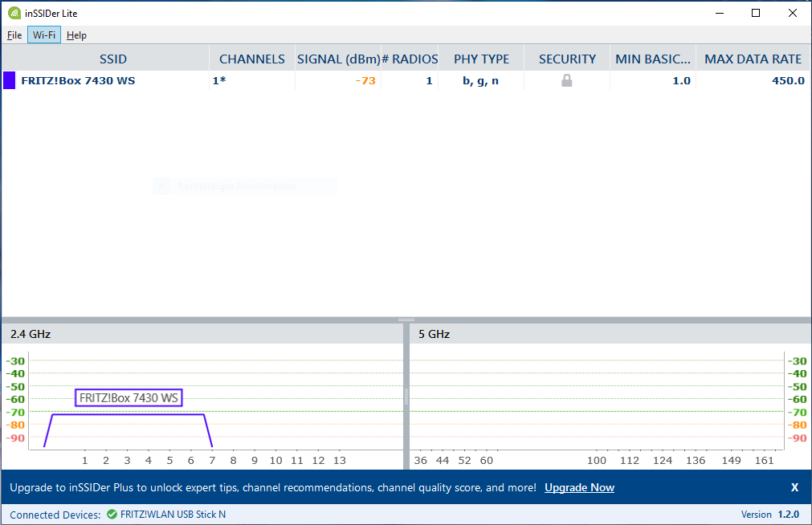This screenshot has width=812, height=525.
Task: Click the channel value 1*
Action: coord(219,80)
